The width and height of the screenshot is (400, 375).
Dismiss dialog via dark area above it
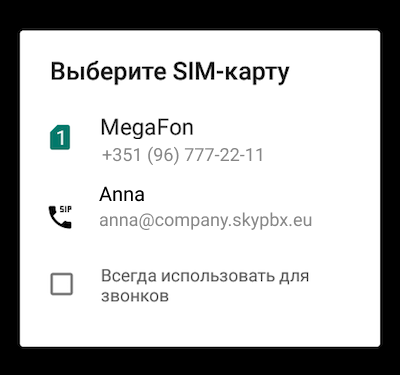[x=200, y=14]
